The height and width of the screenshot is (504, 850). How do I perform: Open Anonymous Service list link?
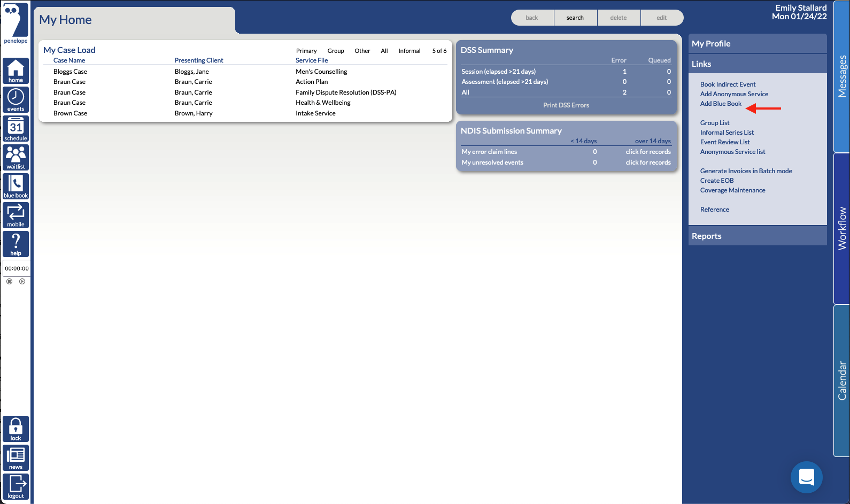pyautogui.click(x=732, y=152)
